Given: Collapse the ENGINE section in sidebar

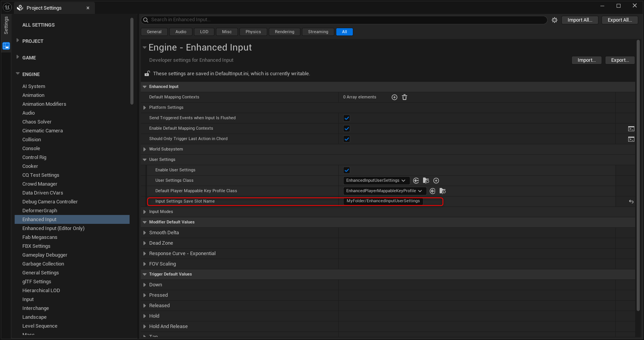Looking at the screenshot, I should click(x=18, y=74).
